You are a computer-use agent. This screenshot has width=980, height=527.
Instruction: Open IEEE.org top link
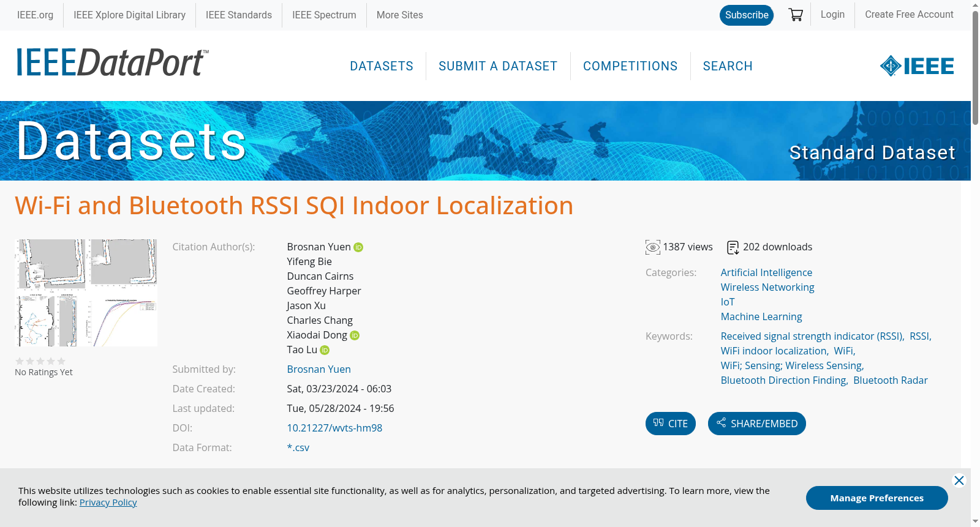35,15
